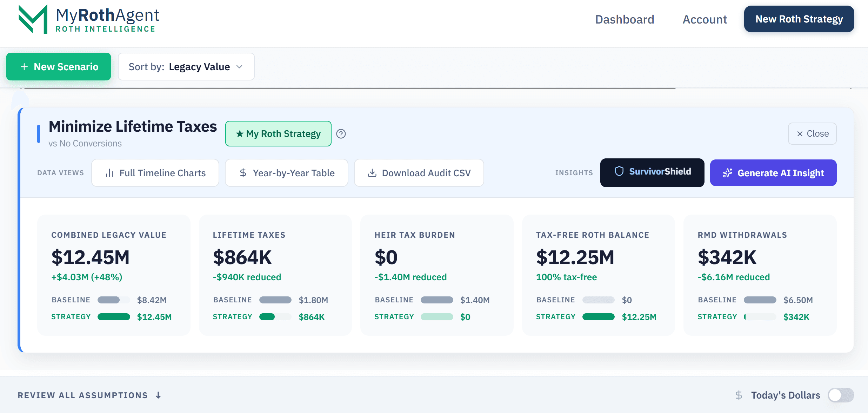Viewport: 868px width, 413px height.
Task: Start a New Roth Strategy
Action: pos(799,19)
